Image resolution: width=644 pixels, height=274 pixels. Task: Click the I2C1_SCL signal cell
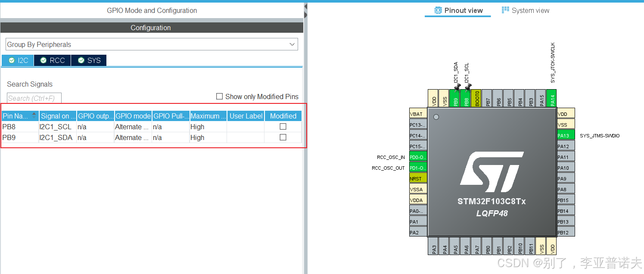pos(58,127)
